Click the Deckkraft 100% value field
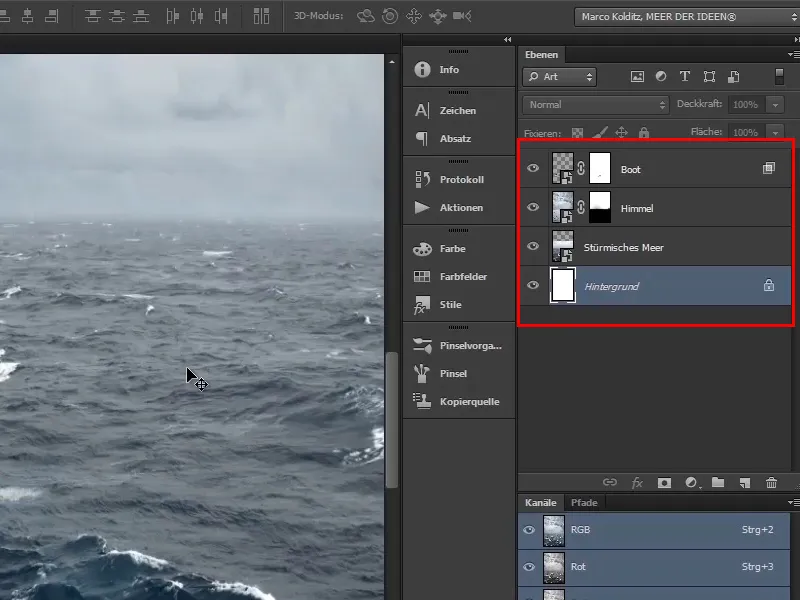Image resolution: width=800 pixels, height=600 pixels. tap(746, 105)
